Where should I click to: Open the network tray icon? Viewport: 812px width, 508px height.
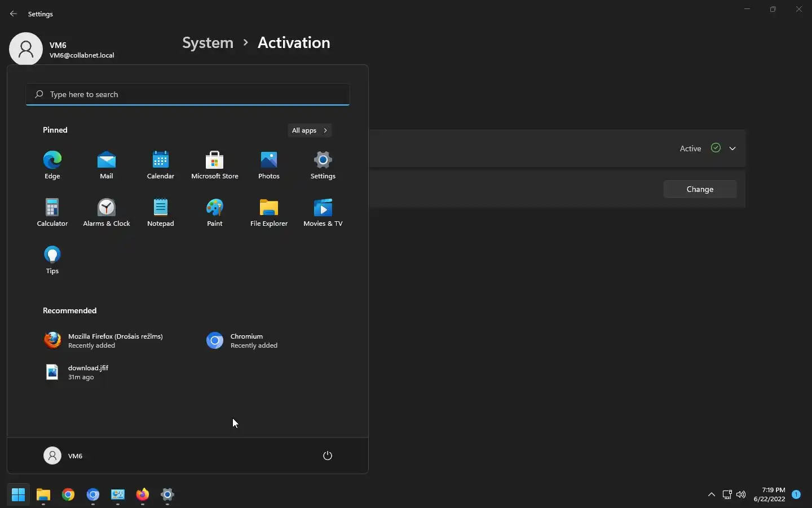click(727, 494)
